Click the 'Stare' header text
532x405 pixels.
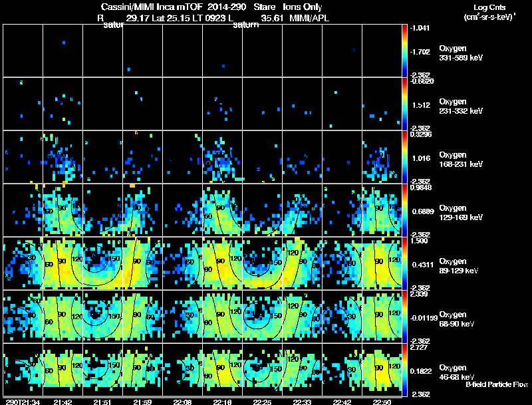pos(264,7)
